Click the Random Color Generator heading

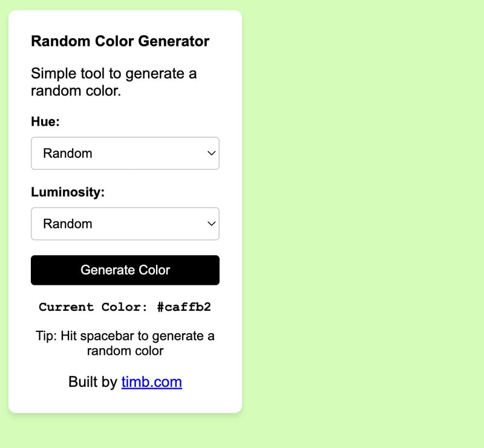click(x=120, y=41)
